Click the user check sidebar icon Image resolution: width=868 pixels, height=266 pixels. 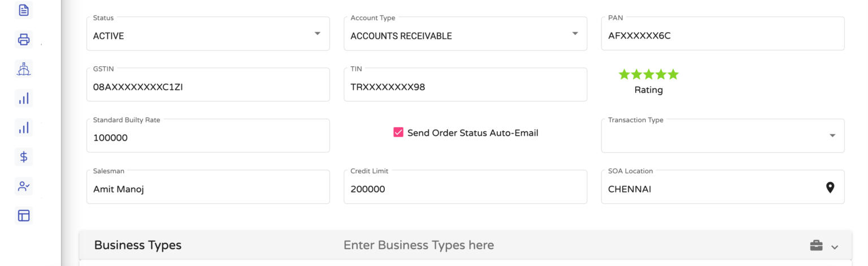(24, 186)
